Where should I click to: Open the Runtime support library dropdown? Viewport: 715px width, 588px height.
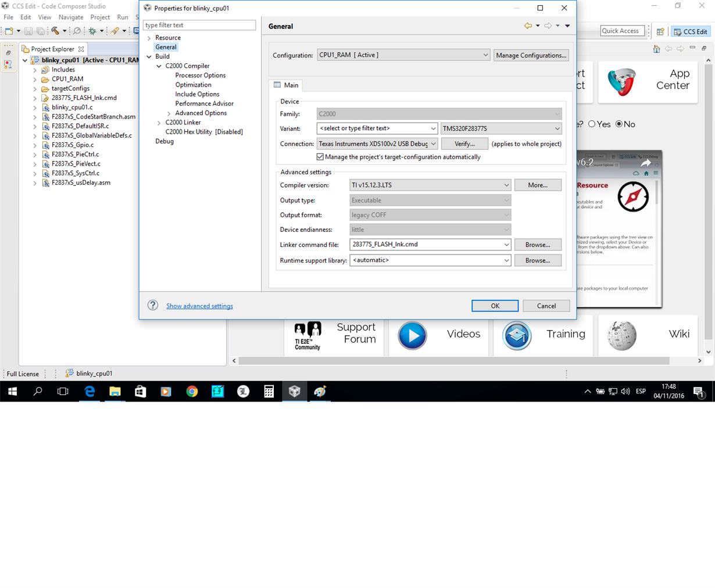430,260
